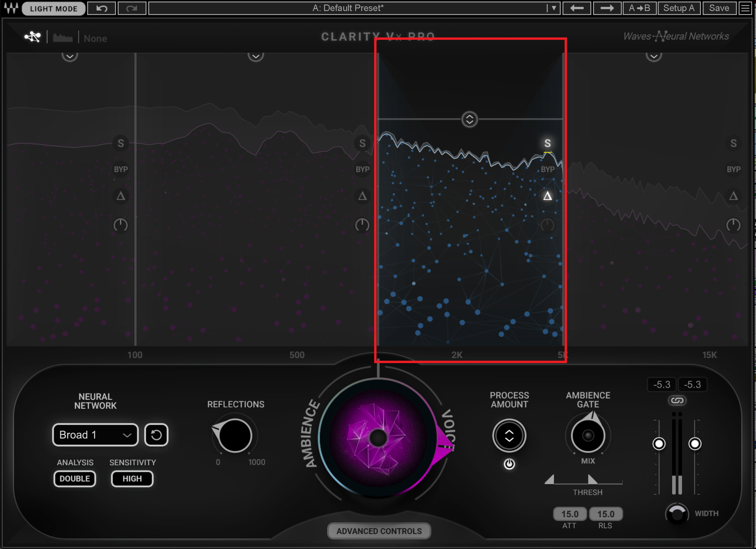Solo the first frequency band

(121, 143)
